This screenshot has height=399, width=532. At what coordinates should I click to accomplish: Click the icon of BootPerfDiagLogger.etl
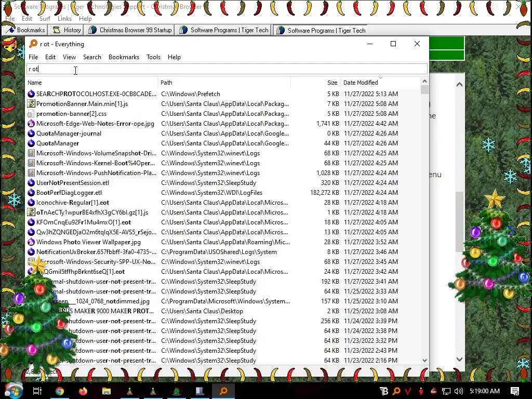coord(31,192)
